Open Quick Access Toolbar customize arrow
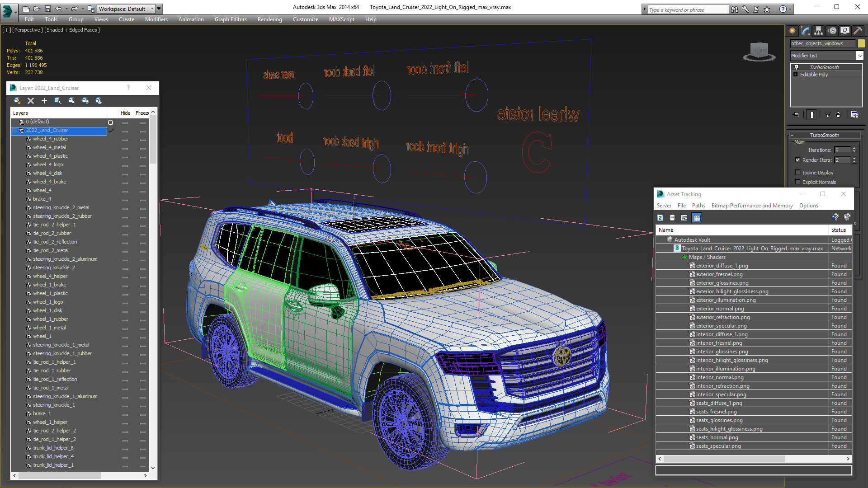 [x=159, y=9]
